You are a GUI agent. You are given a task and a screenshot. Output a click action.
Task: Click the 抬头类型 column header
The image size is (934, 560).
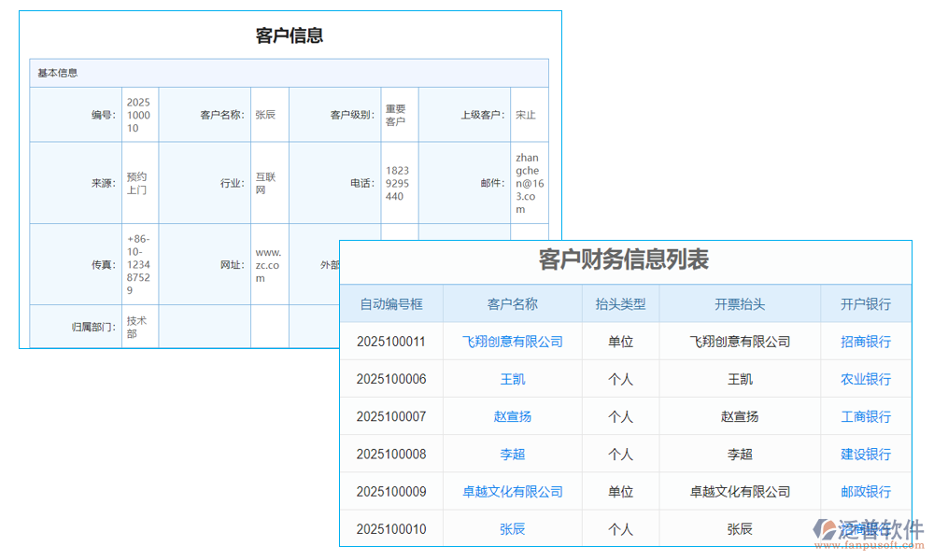(622, 303)
